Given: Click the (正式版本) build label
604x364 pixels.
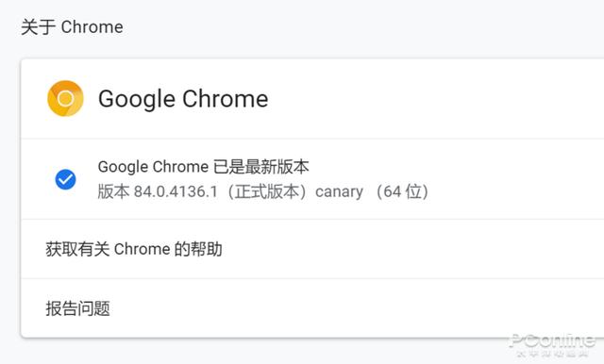Looking at the screenshot, I should tap(266, 191).
